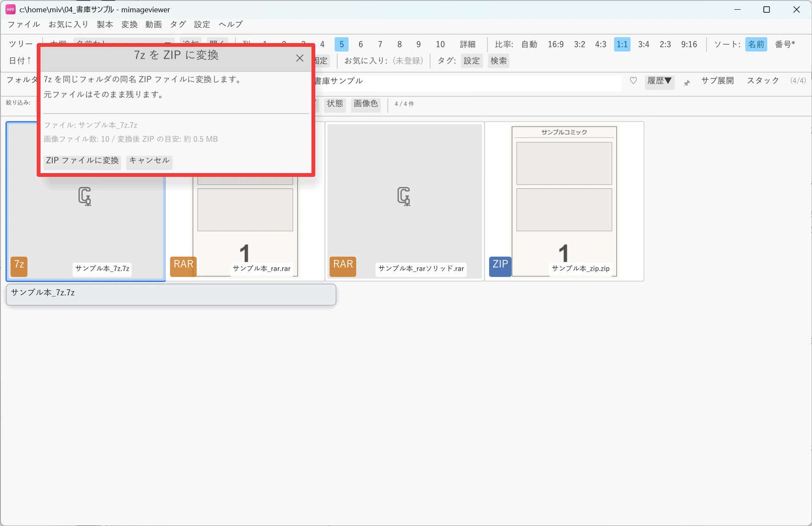The width and height of the screenshot is (812, 526).
Task: Select 9:16 aspect ratio
Action: coord(689,44)
